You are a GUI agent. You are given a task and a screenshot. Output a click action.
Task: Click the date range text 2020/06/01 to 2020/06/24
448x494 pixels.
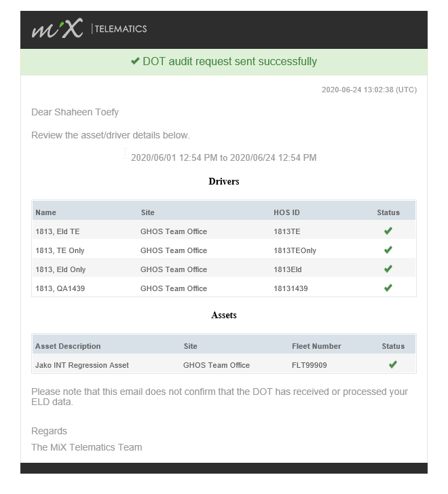(224, 157)
